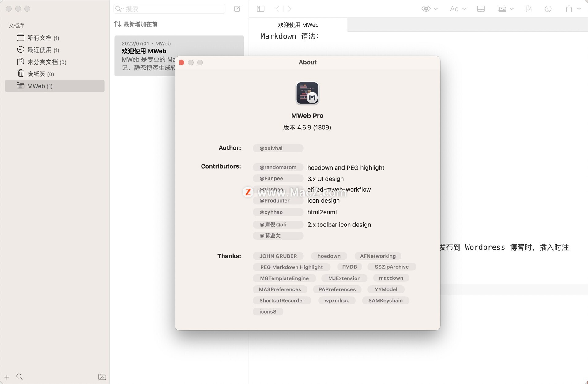588x384 pixels.
Task: Toggle the sidebar layout icon
Action: tap(261, 9)
